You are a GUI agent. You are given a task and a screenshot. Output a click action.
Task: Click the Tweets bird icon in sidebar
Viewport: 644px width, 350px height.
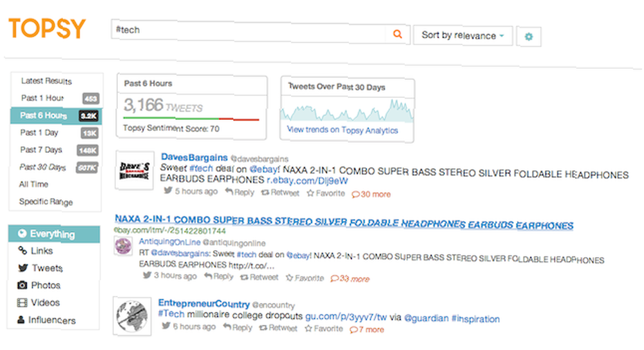tap(23, 267)
